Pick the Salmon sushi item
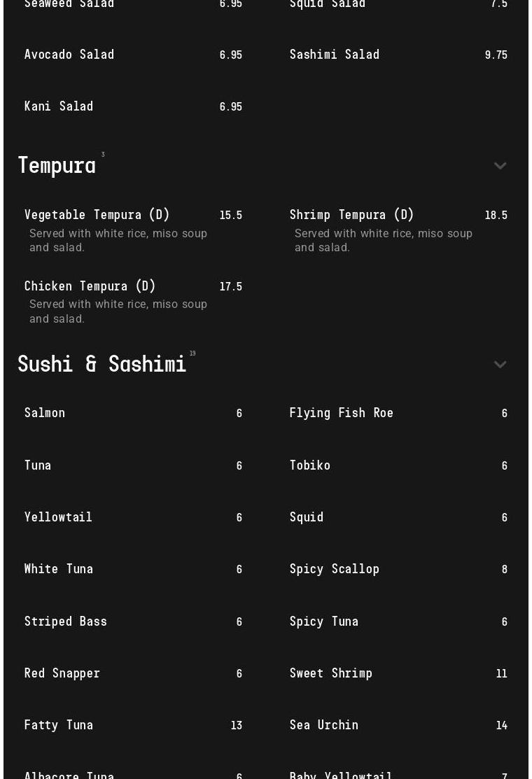 [45, 413]
